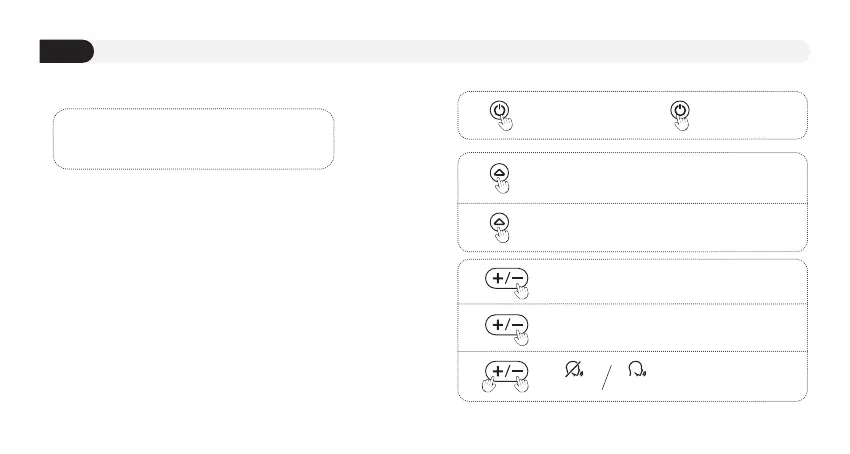Select the headphone icon
Image resolution: width=850 pixels, height=454 pixels.
(636, 370)
